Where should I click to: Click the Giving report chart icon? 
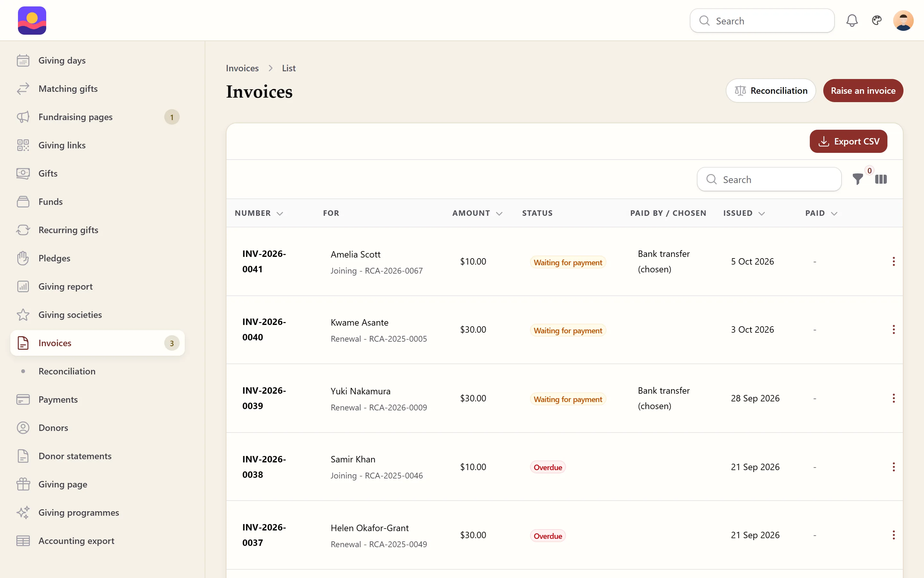23,287
